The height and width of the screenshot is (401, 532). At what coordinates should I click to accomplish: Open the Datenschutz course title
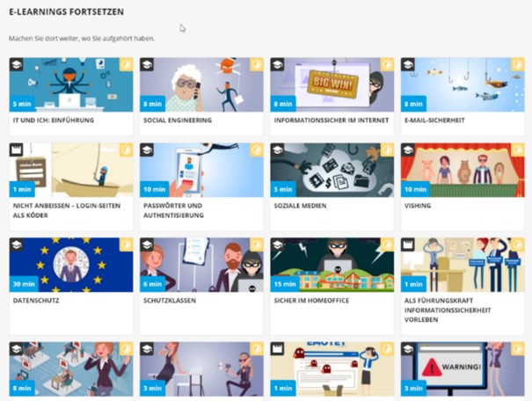click(36, 301)
